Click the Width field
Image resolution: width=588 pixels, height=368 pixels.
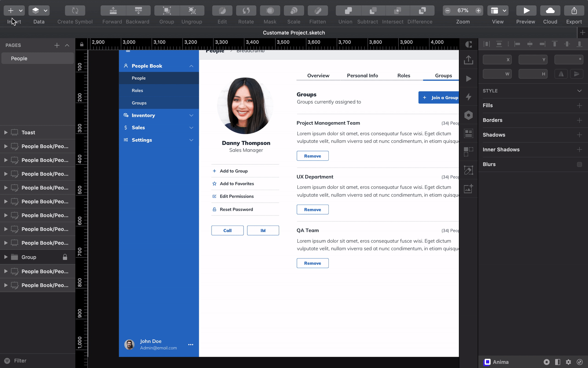497,74
